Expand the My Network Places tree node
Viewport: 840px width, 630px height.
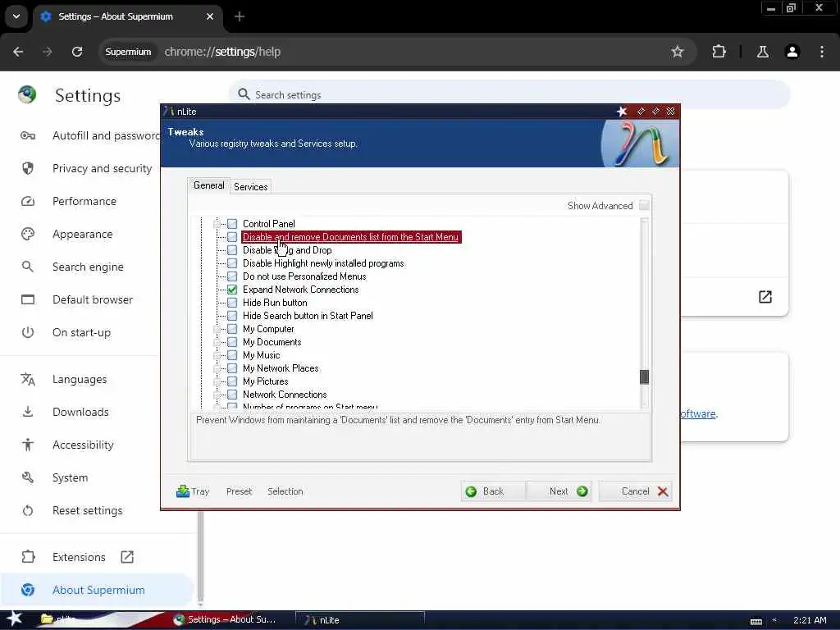217,368
